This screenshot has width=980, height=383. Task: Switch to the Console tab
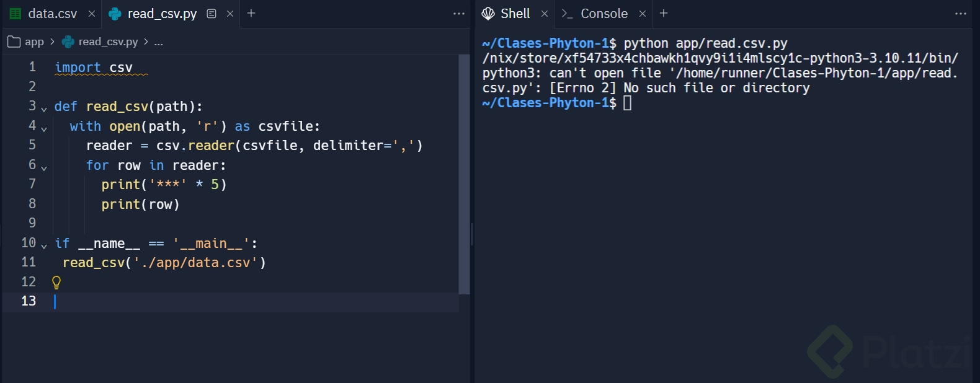click(x=604, y=14)
